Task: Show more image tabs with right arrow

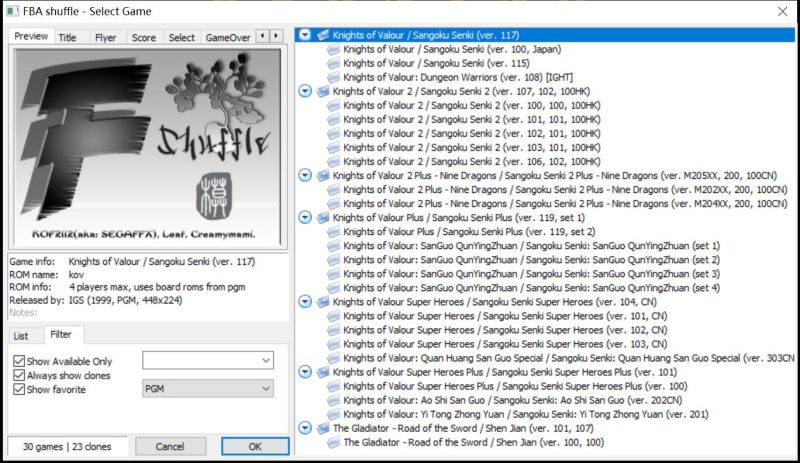Action: [276, 36]
